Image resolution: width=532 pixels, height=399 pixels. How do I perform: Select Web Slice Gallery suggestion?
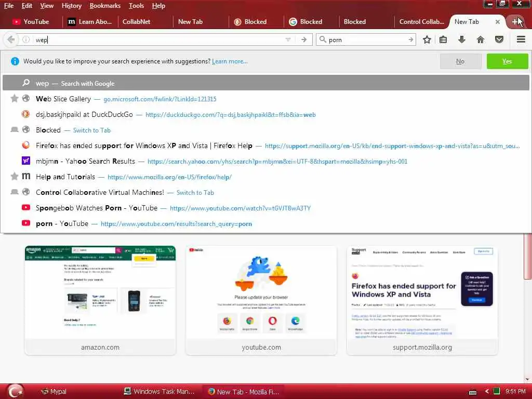tap(265, 99)
